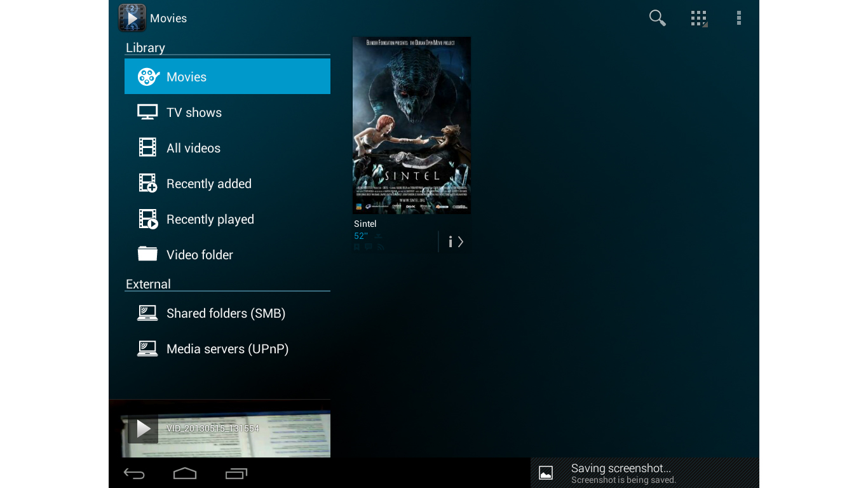Image resolution: width=868 pixels, height=488 pixels.
Task: Open the search magnifier icon
Action: 657,18
